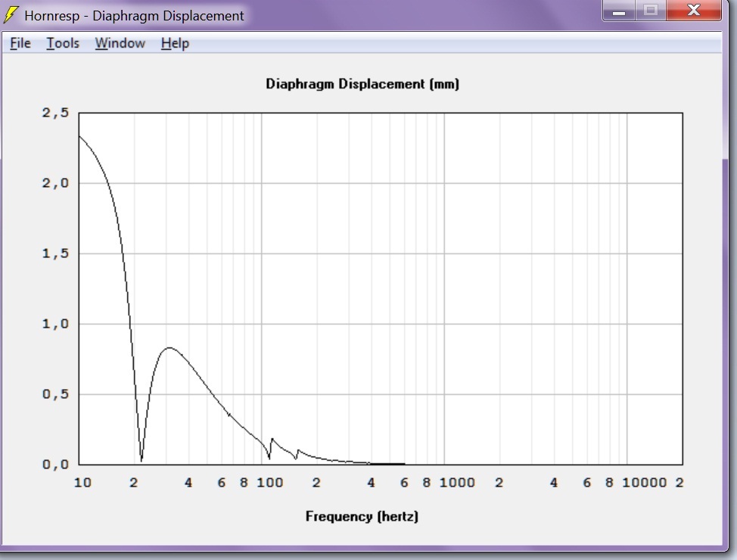Click the 100 frequency axis label
The height and width of the screenshot is (560, 737).
tap(270, 482)
